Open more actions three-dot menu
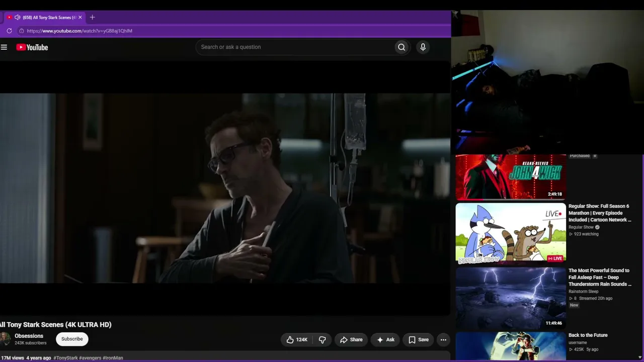The height and width of the screenshot is (362, 644). pyautogui.click(x=443, y=340)
